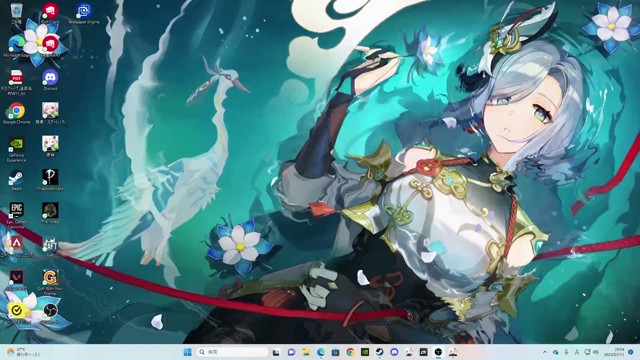
Task: Select the PDF file on the desktop
Action: (16, 82)
